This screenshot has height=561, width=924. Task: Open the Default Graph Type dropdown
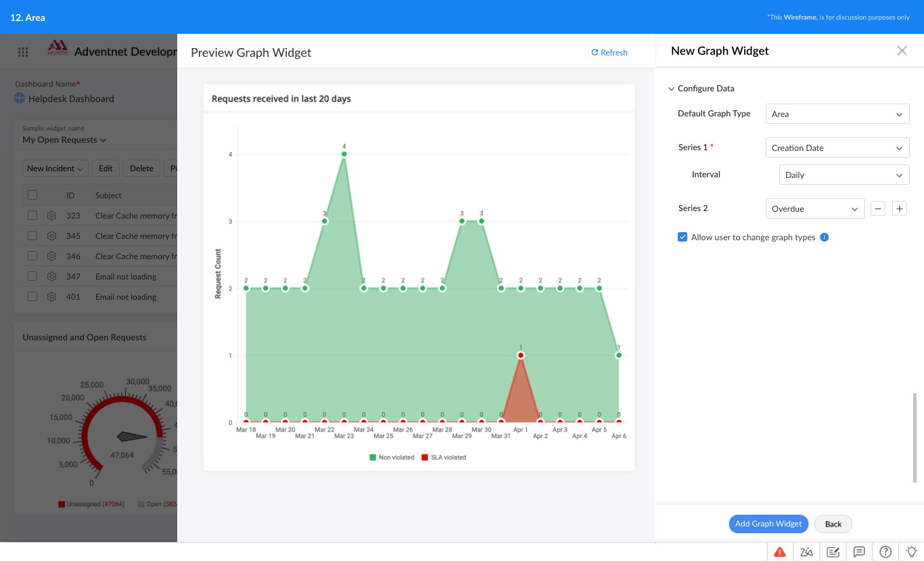pyautogui.click(x=837, y=114)
